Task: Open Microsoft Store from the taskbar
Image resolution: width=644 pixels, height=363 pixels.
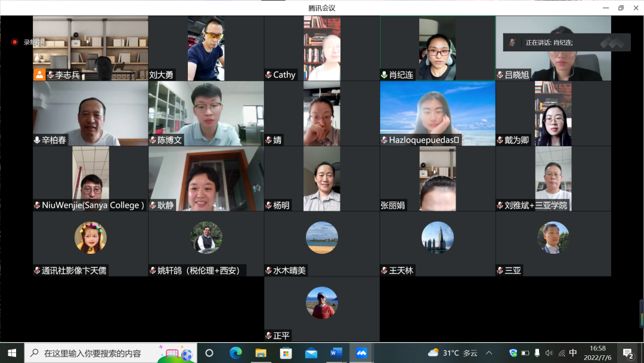Action: (286, 353)
